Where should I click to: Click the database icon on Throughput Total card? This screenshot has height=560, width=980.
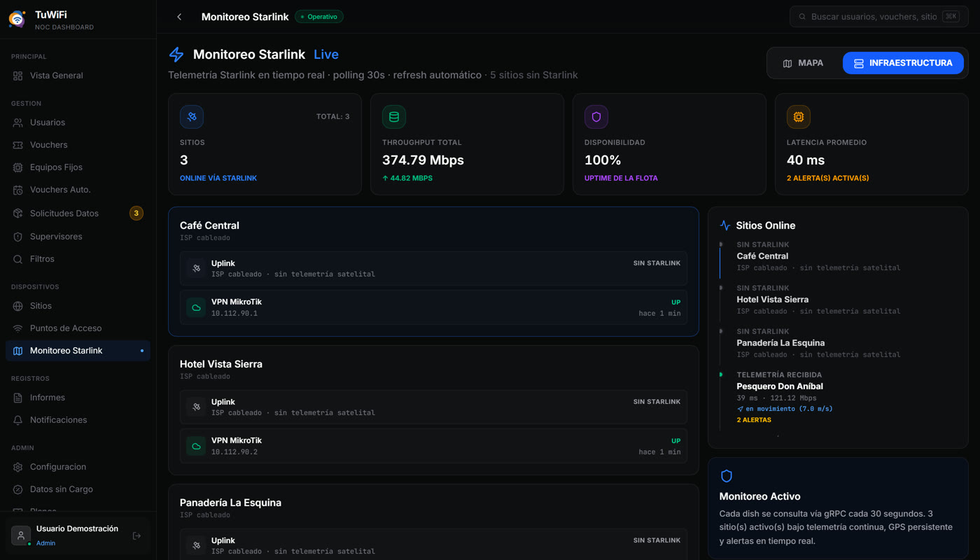tap(394, 117)
